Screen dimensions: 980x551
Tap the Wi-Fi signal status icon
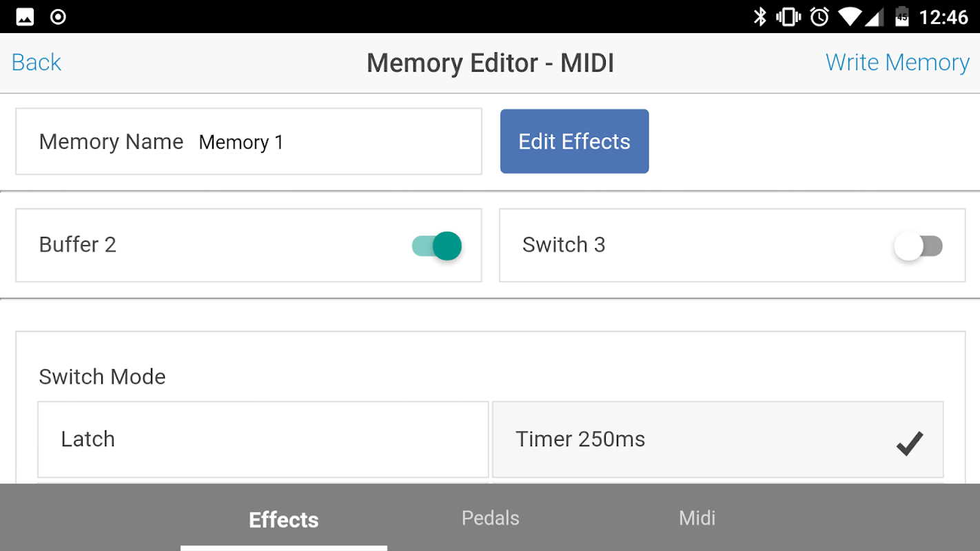tap(850, 17)
